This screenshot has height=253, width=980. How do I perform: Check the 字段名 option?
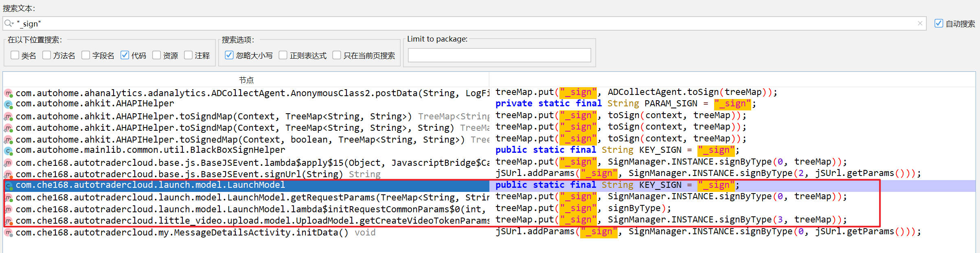tap(86, 55)
